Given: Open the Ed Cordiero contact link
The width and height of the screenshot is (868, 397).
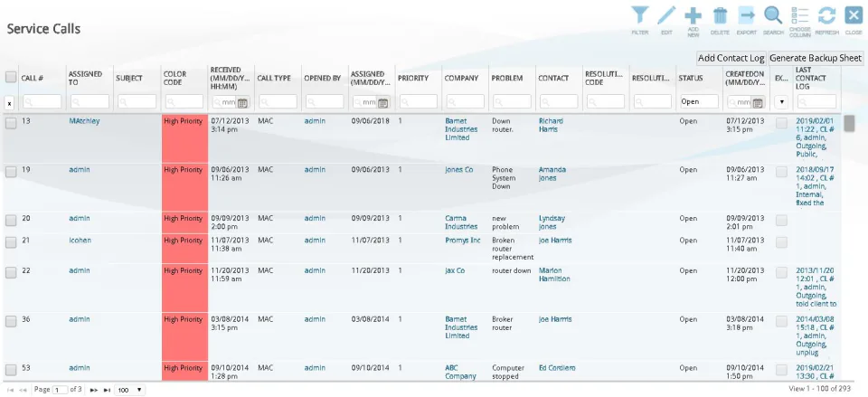Looking at the screenshot, I should point(557,368).
